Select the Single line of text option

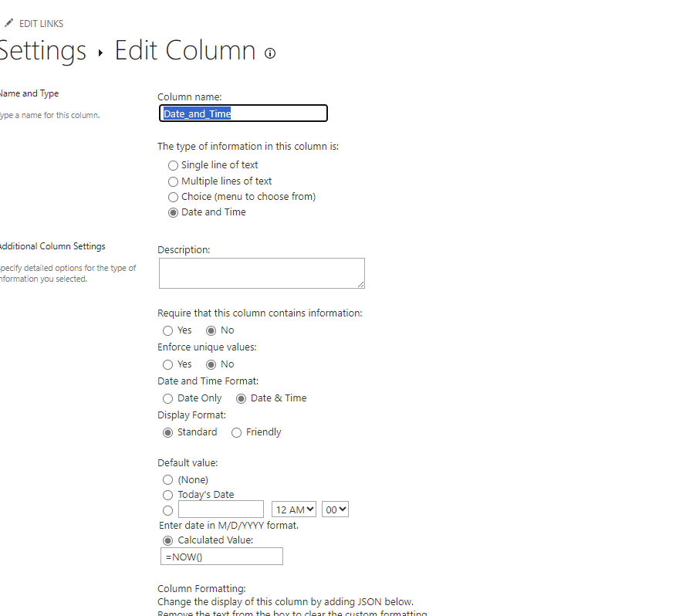coord(173,165)
